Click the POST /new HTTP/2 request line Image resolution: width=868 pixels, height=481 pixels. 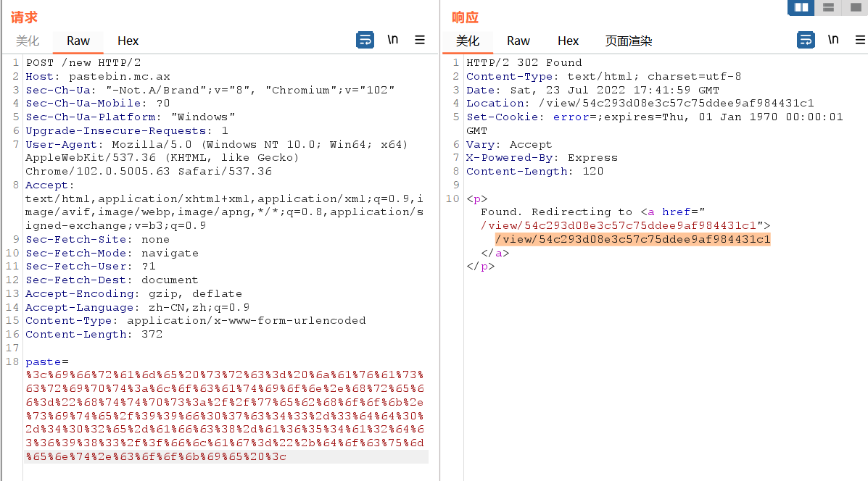point(83,62)
